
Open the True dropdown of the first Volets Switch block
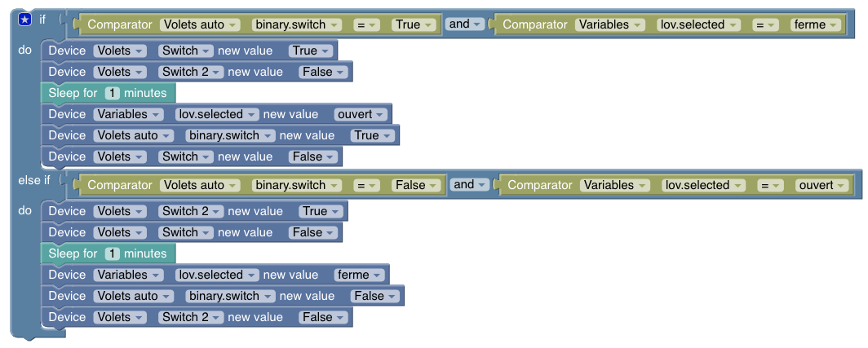310,51
